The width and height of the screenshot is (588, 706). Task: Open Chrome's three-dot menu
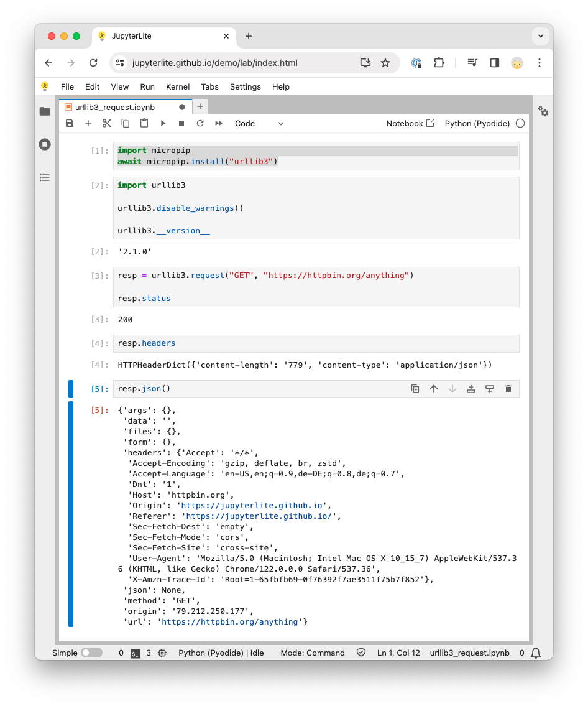(x=540, y=63)
